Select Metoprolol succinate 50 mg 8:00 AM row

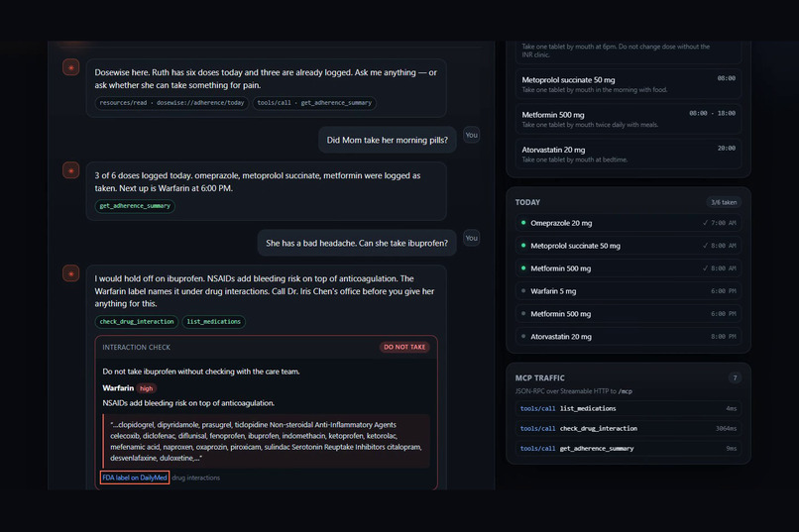[x=628, y=246]
